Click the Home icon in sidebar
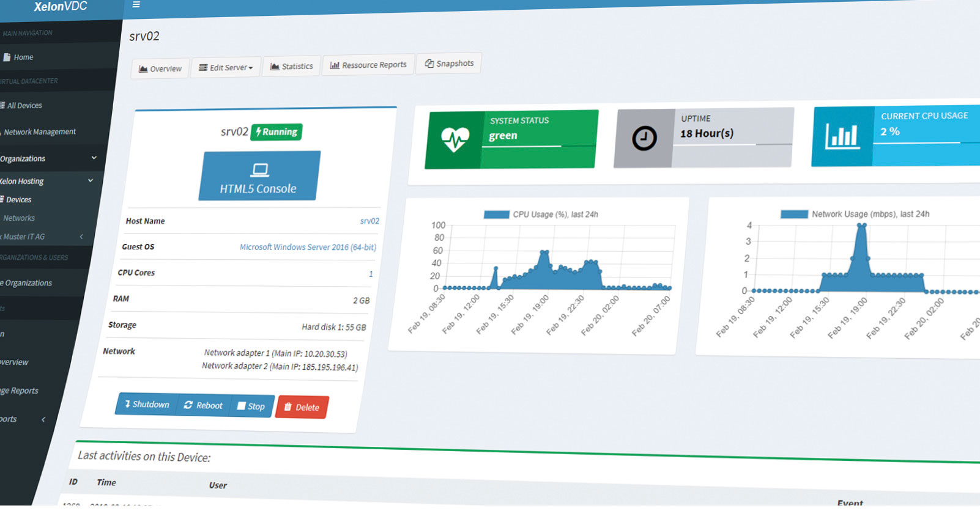980x511 pixels. click(x=7, y=57)
